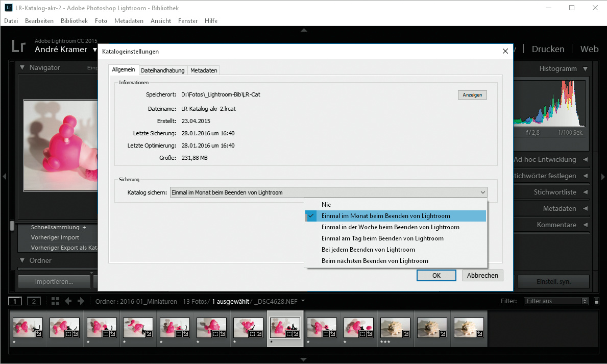The height and width of the screenshot is (364, 607).
Task: Click the Anzeigen button next to Speicherort
Action: 472,95
